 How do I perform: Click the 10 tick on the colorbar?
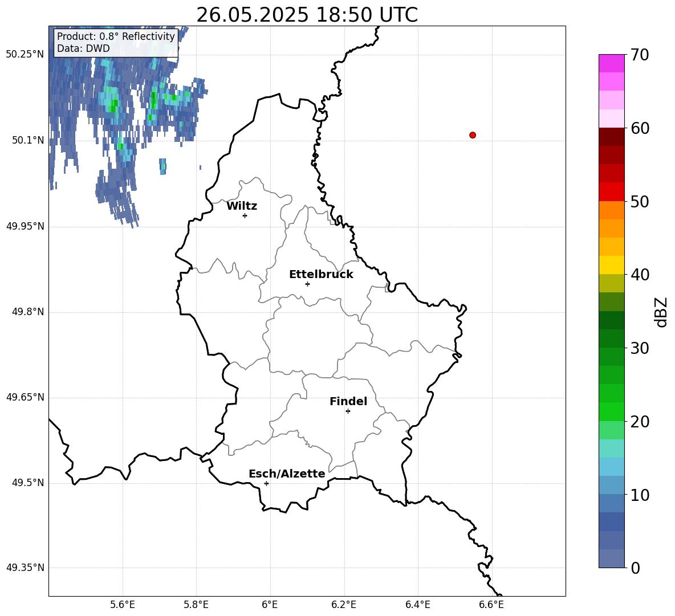[x=640, y=495]
